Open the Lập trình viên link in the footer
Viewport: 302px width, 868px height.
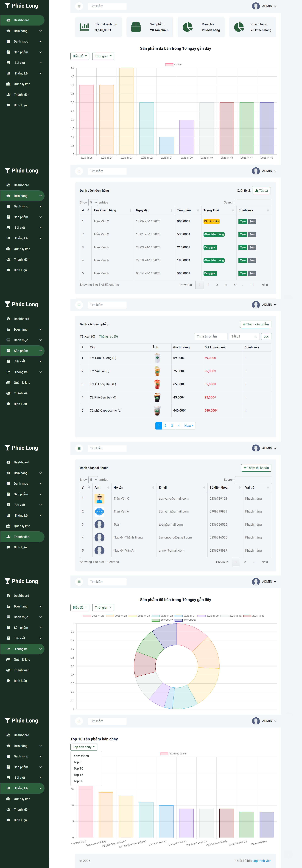pyautogui.click(x=262, y=861)
